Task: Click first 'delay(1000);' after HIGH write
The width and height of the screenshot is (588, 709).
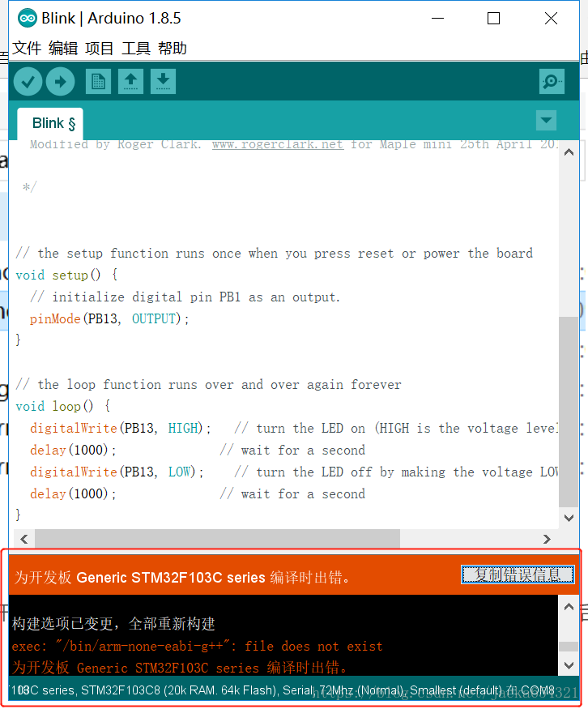Action: click(x=73, y=451)
